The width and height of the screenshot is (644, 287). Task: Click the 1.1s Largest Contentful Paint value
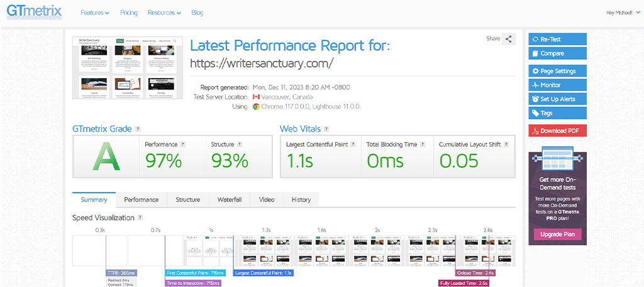coord(299,160)
